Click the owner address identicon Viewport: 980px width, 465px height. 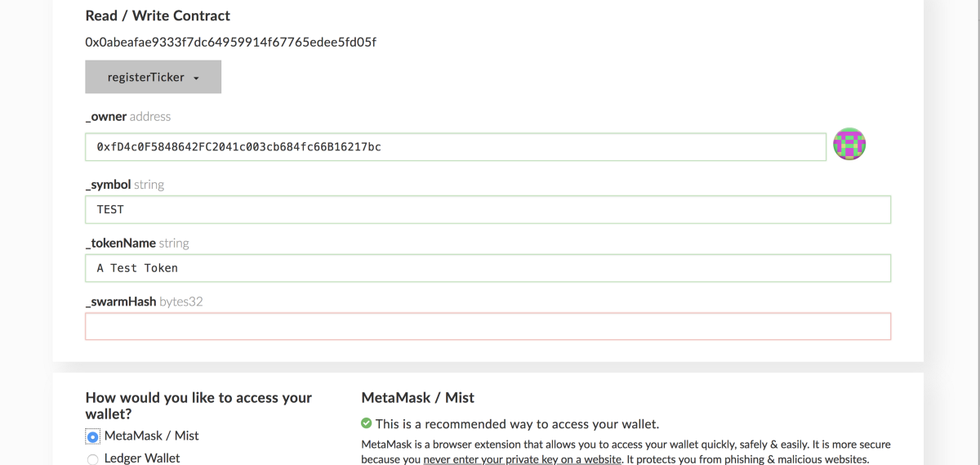point(849,145)
